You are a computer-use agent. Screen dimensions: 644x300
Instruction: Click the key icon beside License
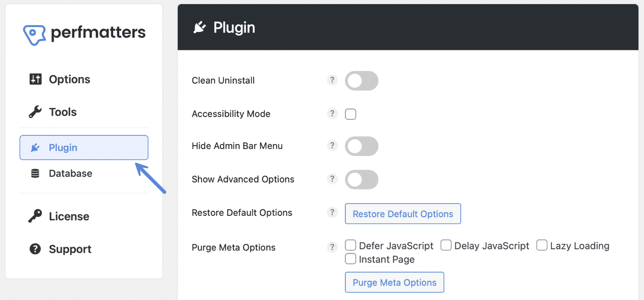(35, 216)
